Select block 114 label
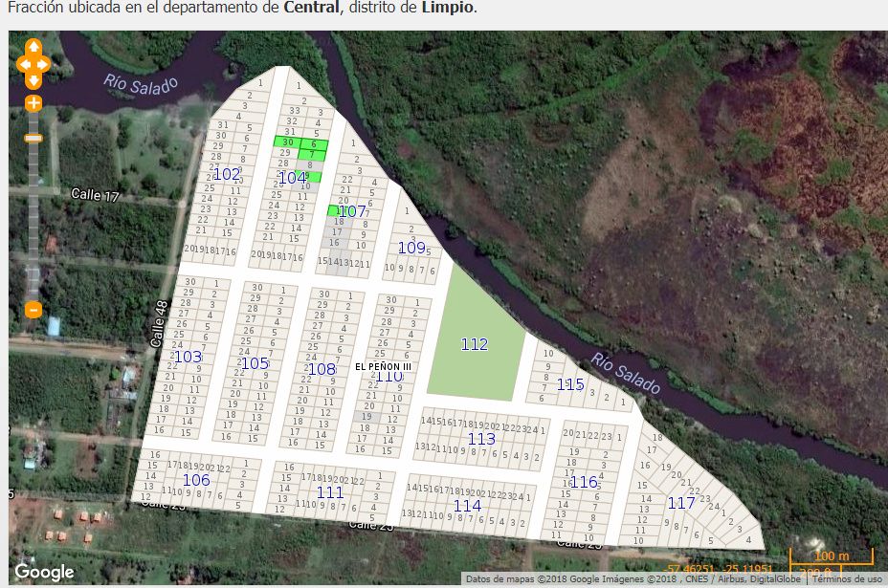 (467, 506)
